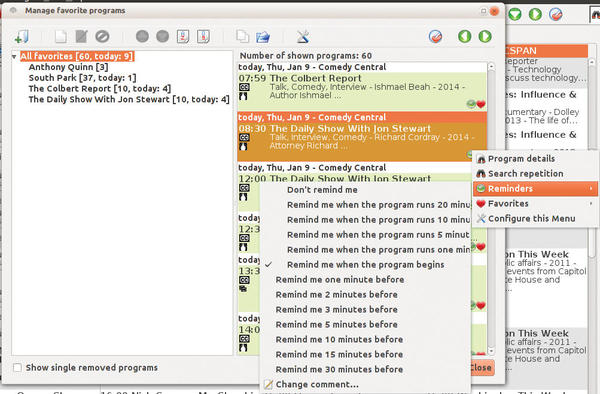
Task: Click the clock checkmark icon in the dialog toolbar
Action: coord(435,37)
